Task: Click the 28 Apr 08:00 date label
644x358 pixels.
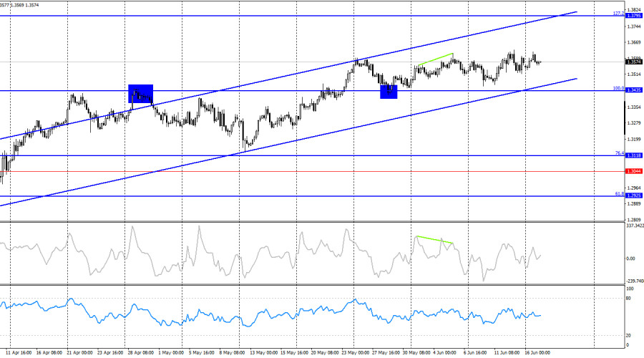Action: click(140, 353)
